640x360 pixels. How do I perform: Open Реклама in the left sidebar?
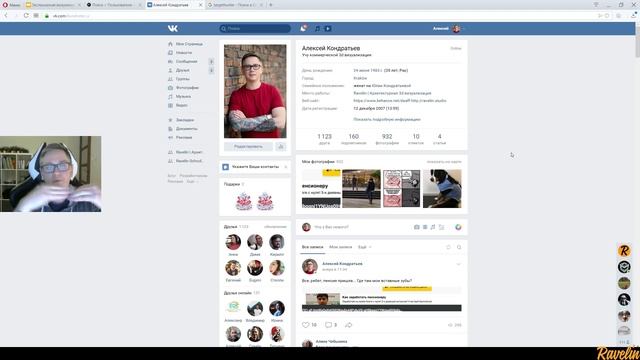[184, 138]
